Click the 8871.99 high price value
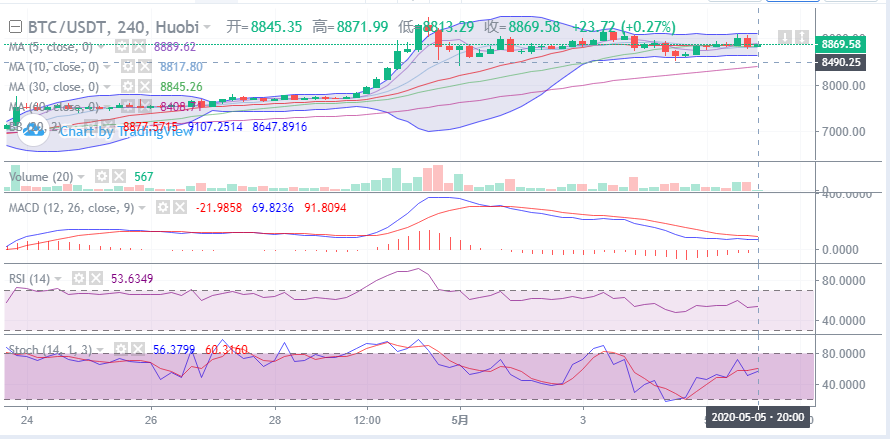Viewport: 890px width, 439px height. coord(362,27)
